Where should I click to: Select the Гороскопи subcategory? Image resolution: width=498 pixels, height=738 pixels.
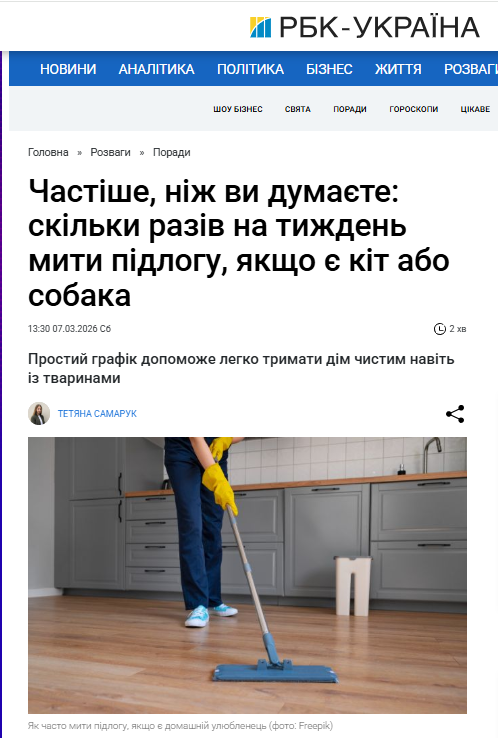[414, 109]
